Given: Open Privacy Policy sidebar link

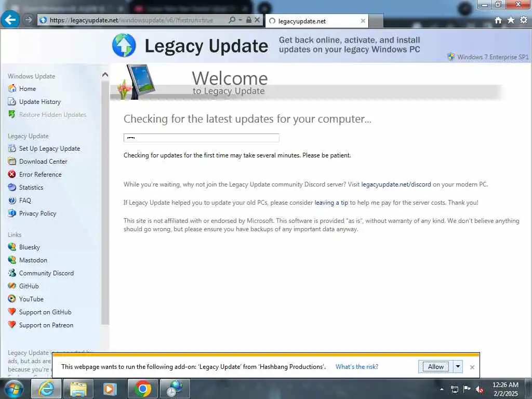Looking at the screenshot, I should coord(37,214).
